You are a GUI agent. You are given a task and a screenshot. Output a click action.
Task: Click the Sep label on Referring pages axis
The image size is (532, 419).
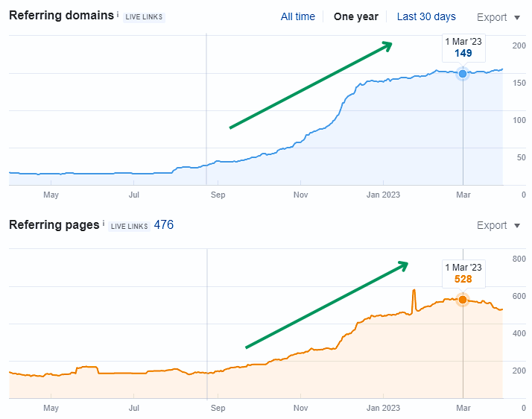218,408
